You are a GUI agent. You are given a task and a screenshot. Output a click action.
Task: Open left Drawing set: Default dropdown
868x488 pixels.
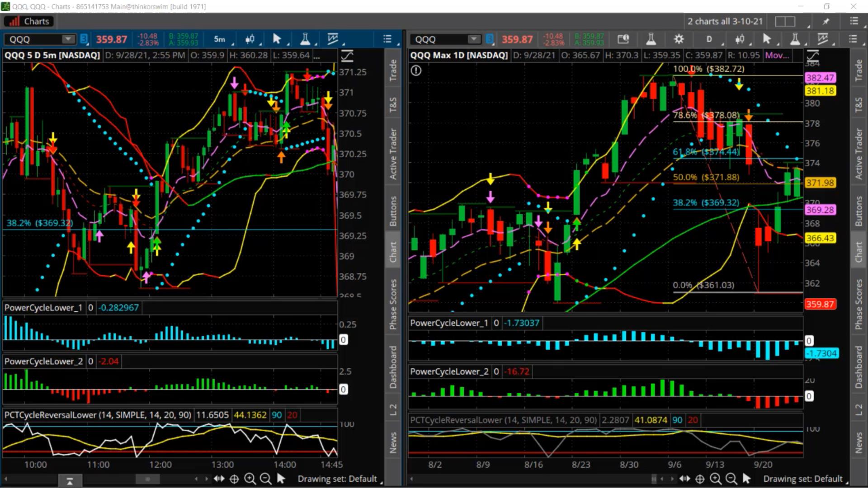tap(339, 479)
